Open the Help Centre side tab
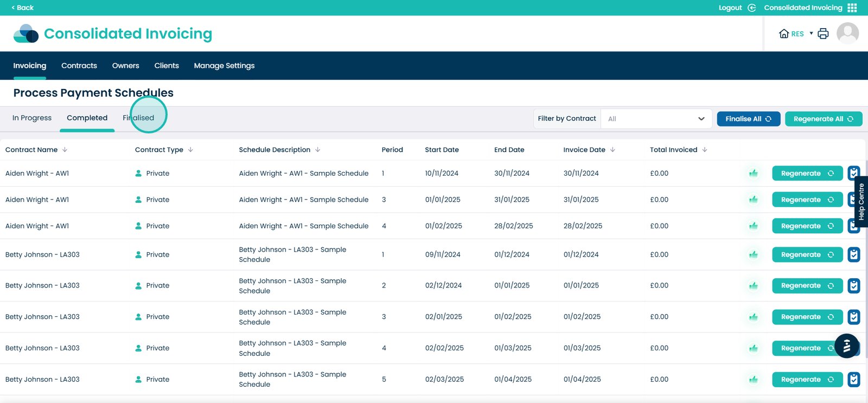The height and width of the screenshot is (403, 868). click(x=861, y=201)
